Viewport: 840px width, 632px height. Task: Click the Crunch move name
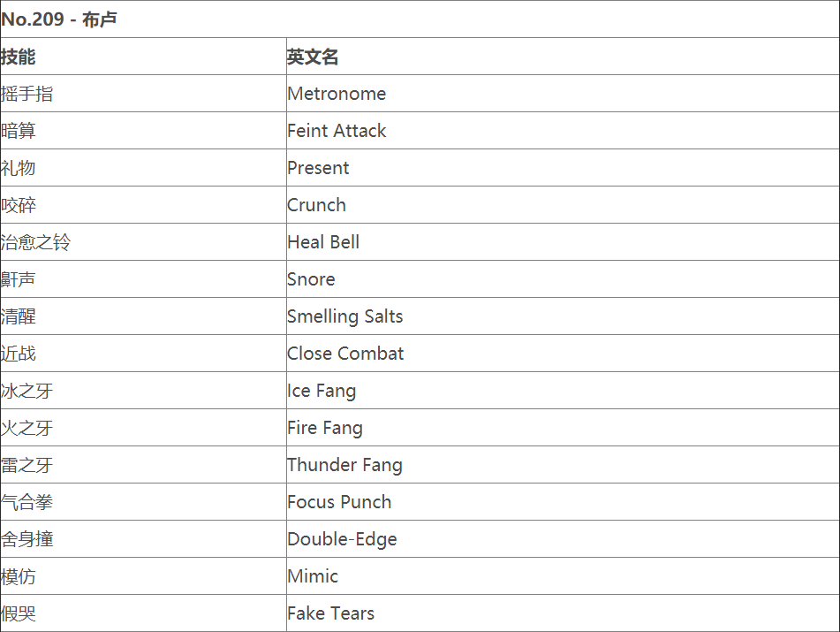(x=316, y=205)
